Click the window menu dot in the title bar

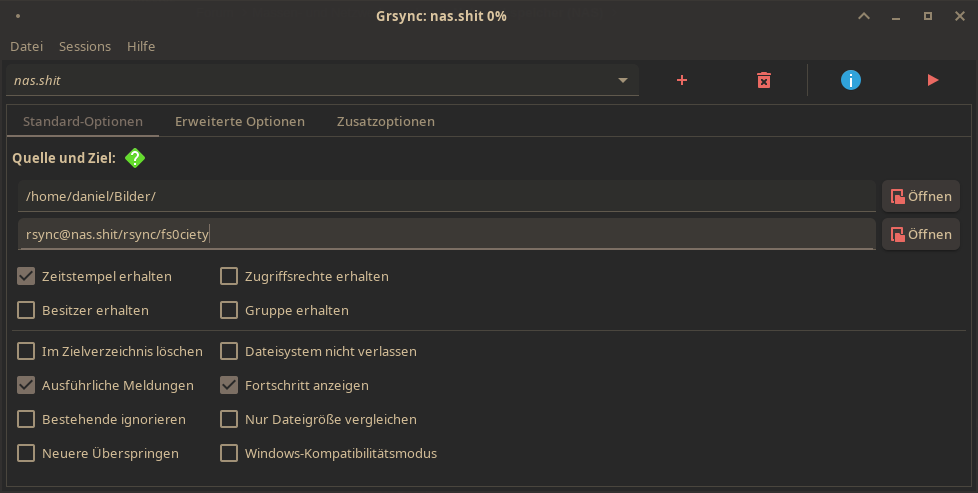(x=17, y=16)
